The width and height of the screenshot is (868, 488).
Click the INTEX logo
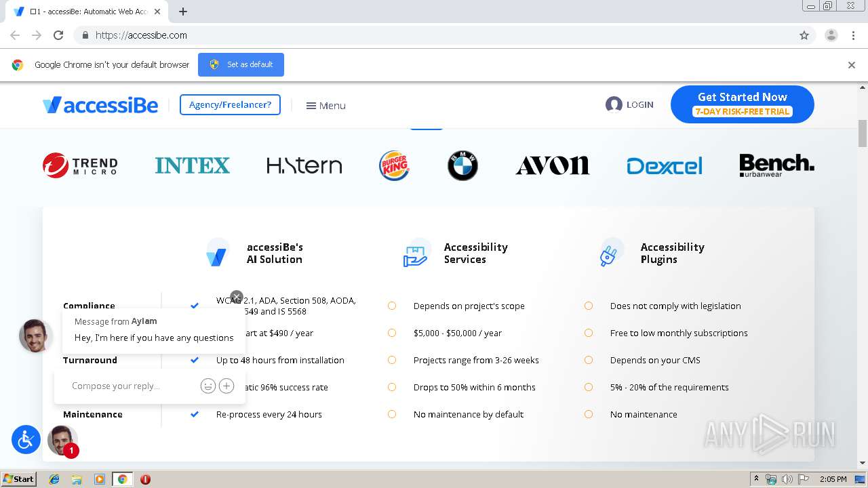point(192,165)
